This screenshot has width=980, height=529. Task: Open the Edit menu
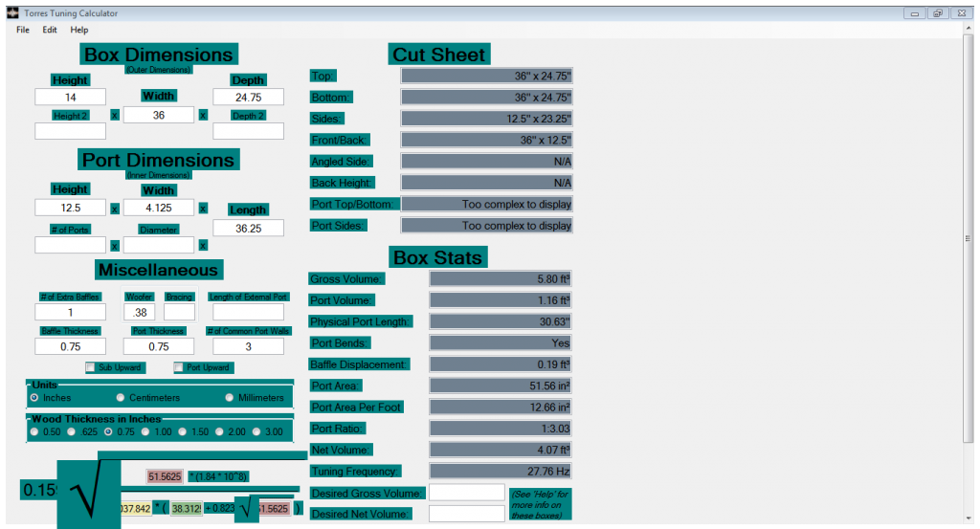point(50,30)
